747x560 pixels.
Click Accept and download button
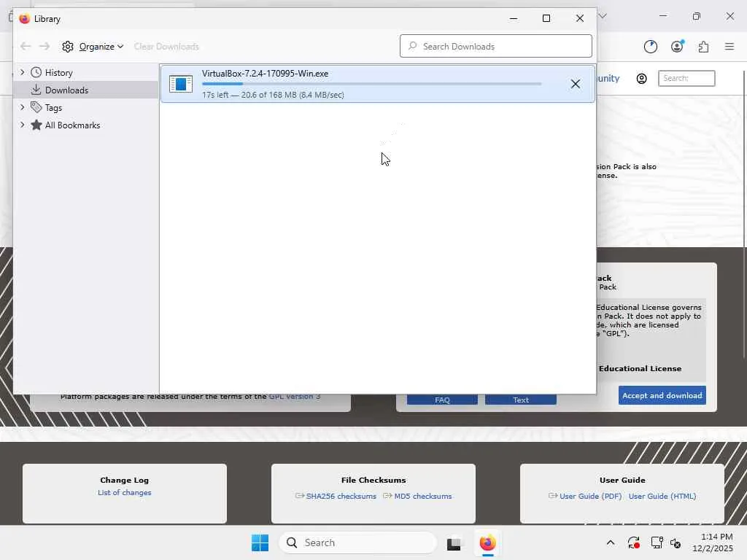[662, 395]
